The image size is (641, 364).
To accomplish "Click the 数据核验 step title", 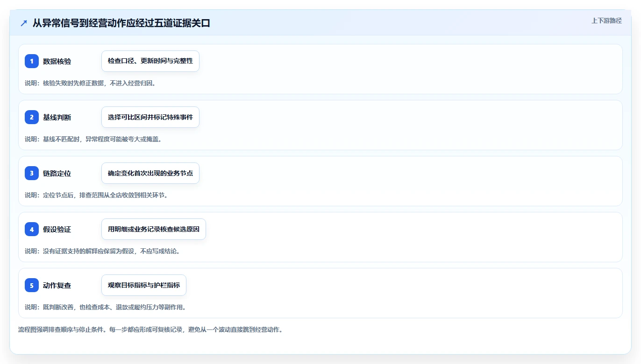I will point(57,62).
